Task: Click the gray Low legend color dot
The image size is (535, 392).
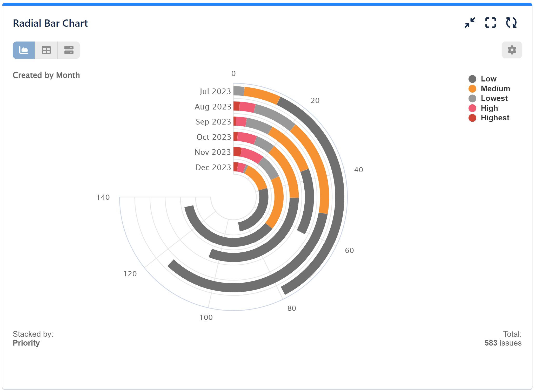Action: (x=472, y=79)
